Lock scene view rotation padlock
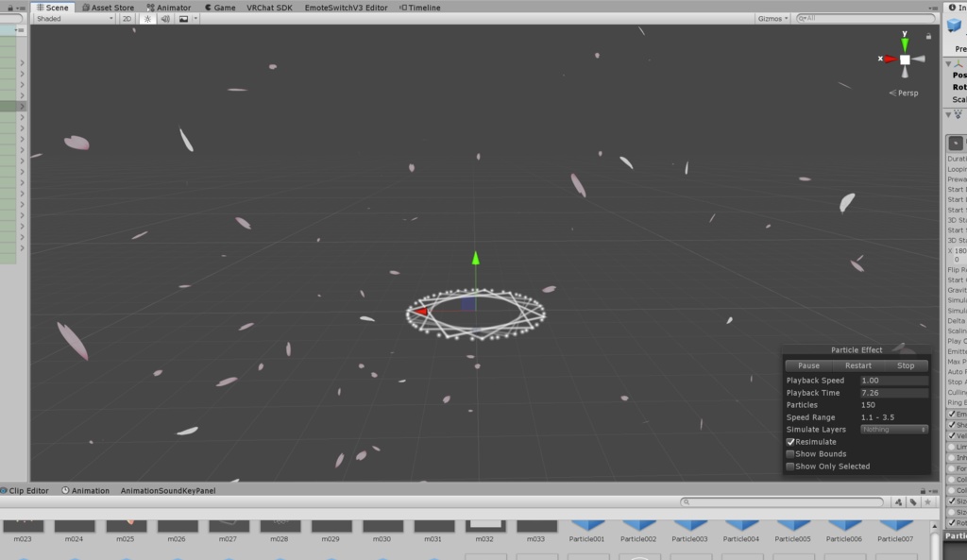 tap(928, 36)
